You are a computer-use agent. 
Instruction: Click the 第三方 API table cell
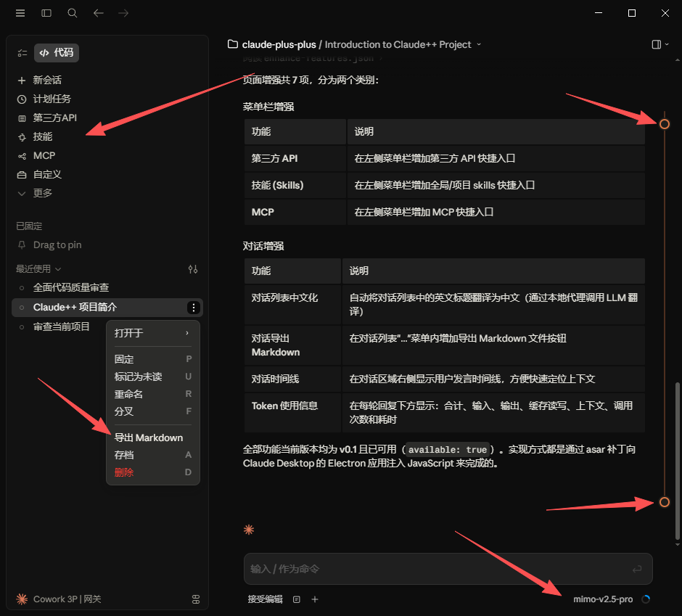click(x=295, y=159)
